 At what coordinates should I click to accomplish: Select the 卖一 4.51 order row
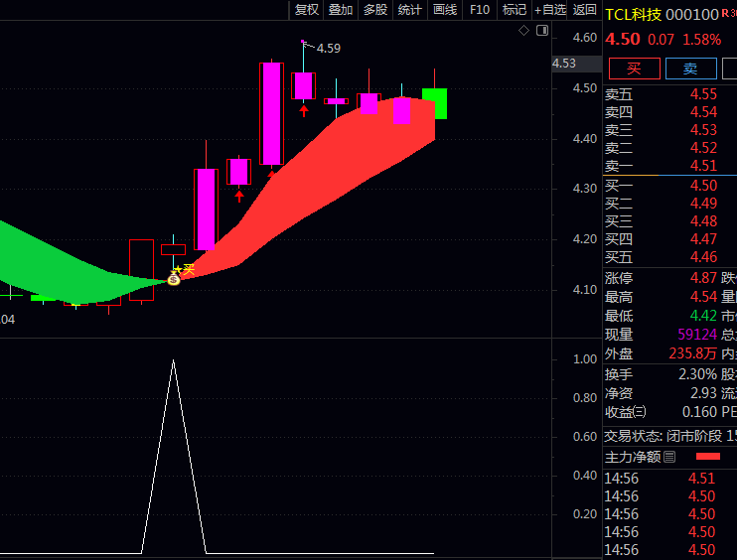[669, 166]
